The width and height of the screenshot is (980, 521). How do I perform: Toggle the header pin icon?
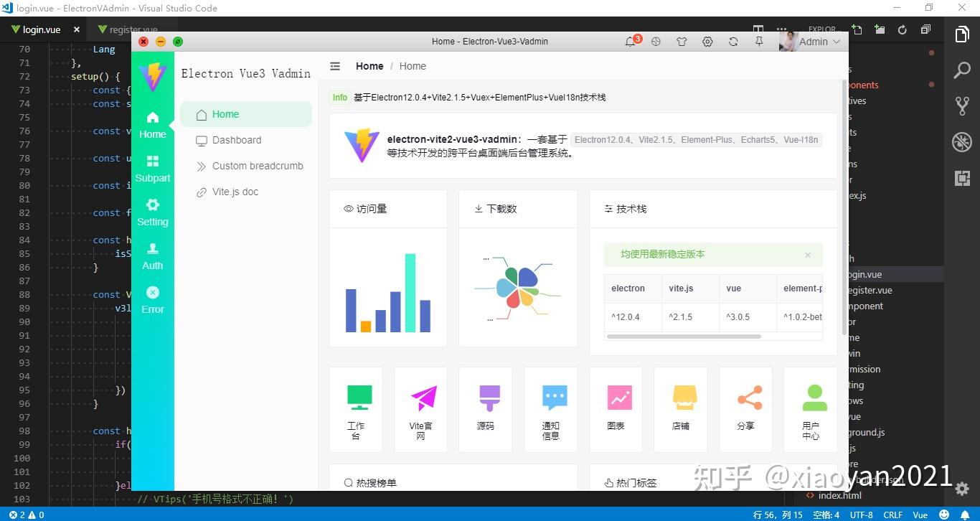pos(759,41)
